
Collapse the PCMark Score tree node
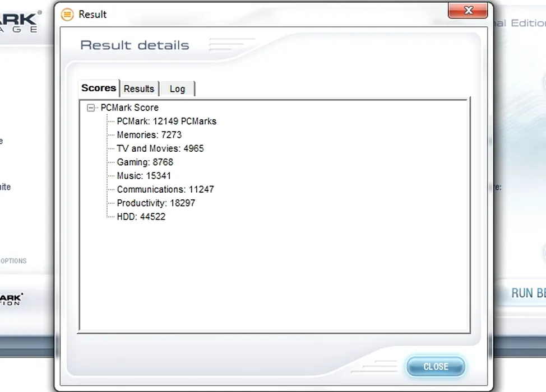[91, 108]
